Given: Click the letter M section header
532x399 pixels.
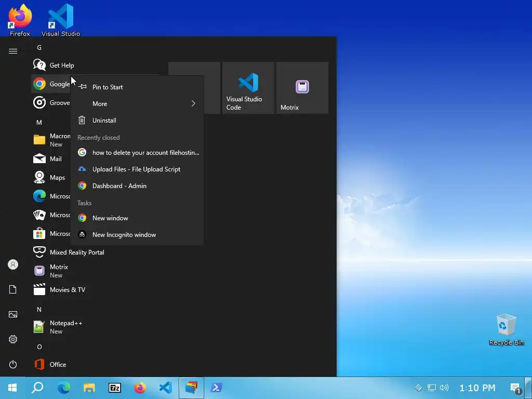Looking at the screenshot, I should [39, 122].
